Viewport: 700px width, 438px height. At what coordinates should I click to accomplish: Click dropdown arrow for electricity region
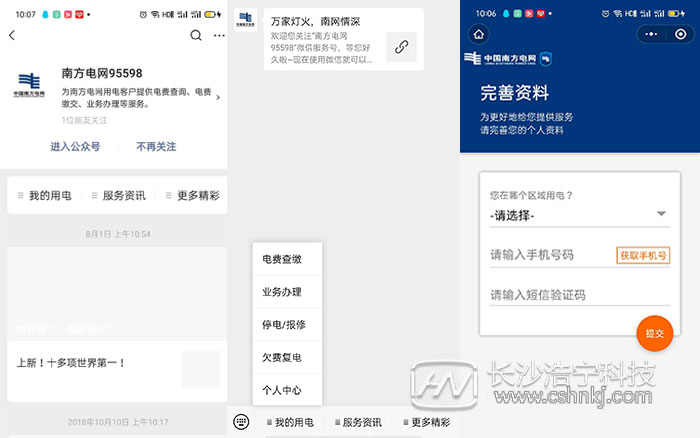pyautogui.click(x=661, y=214)
